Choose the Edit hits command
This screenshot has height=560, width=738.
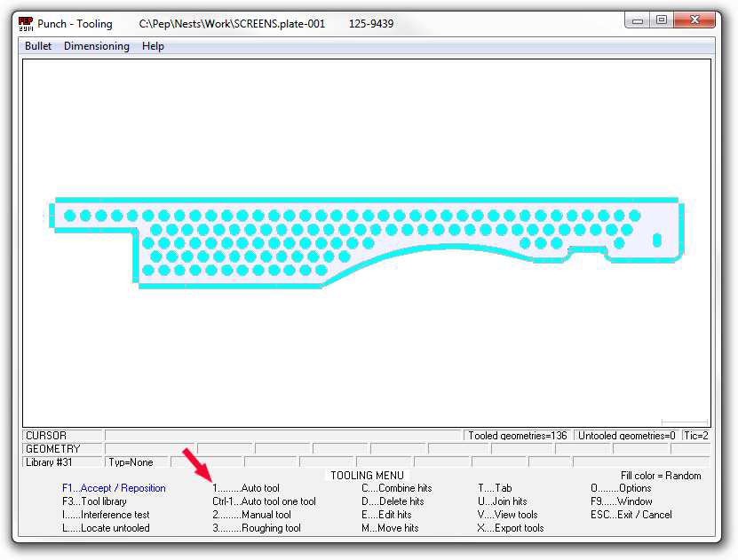tap(386, 515)
